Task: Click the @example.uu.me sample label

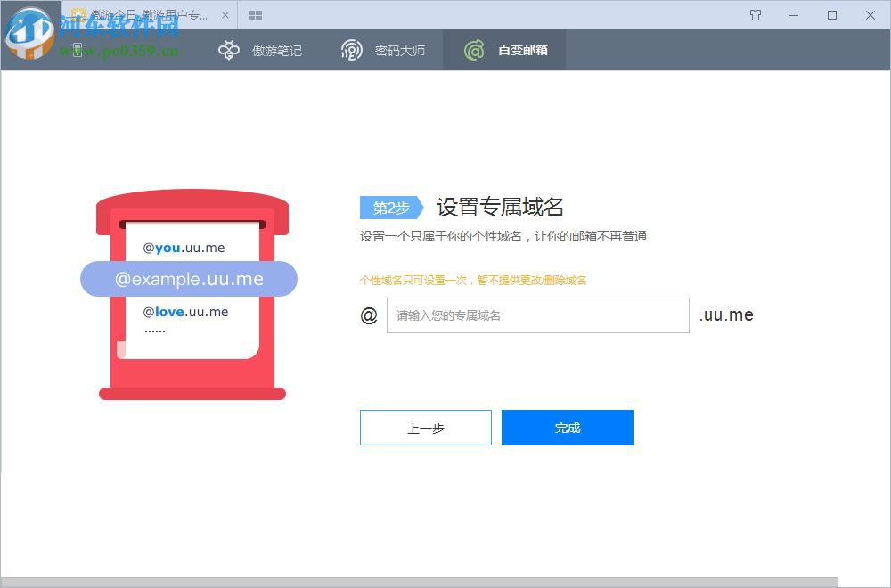Action: [x=188, y=279]
